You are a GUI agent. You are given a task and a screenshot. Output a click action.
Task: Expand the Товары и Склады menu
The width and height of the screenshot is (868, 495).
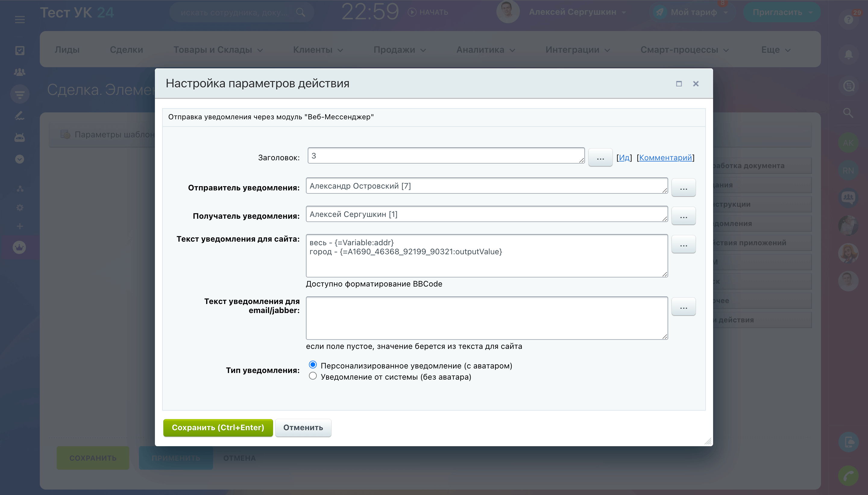[x=218, y=50]
